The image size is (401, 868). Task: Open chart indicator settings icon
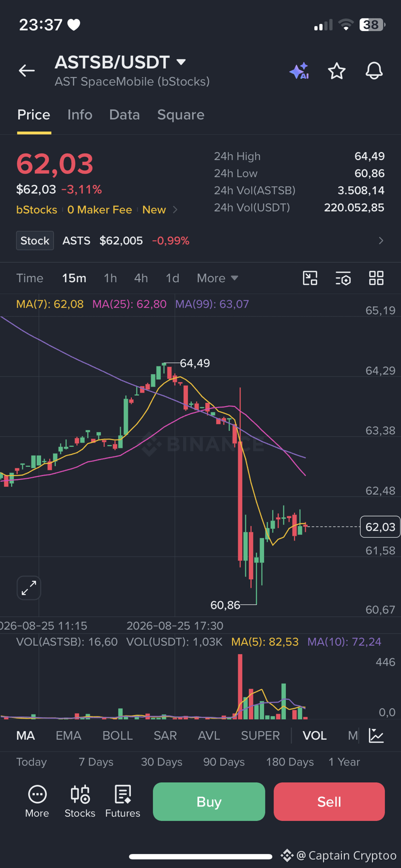[343, 278]
